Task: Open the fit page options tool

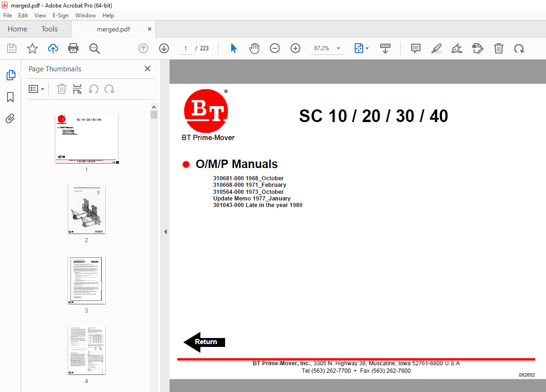Action: coord(359,48)
